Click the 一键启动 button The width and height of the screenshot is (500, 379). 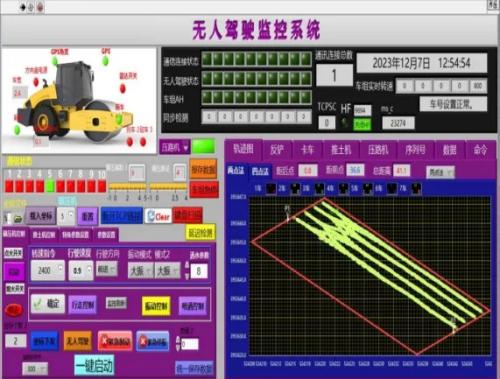click(x=95, y=366)
